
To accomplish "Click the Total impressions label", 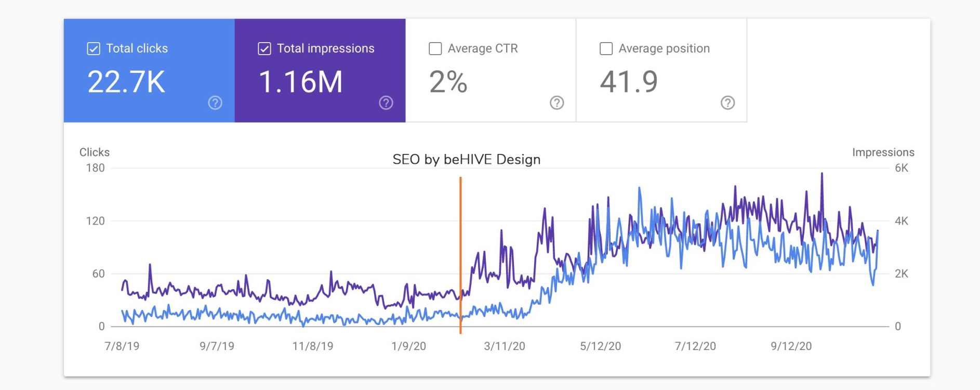I will pyautogui.click(x=326, y=48).
